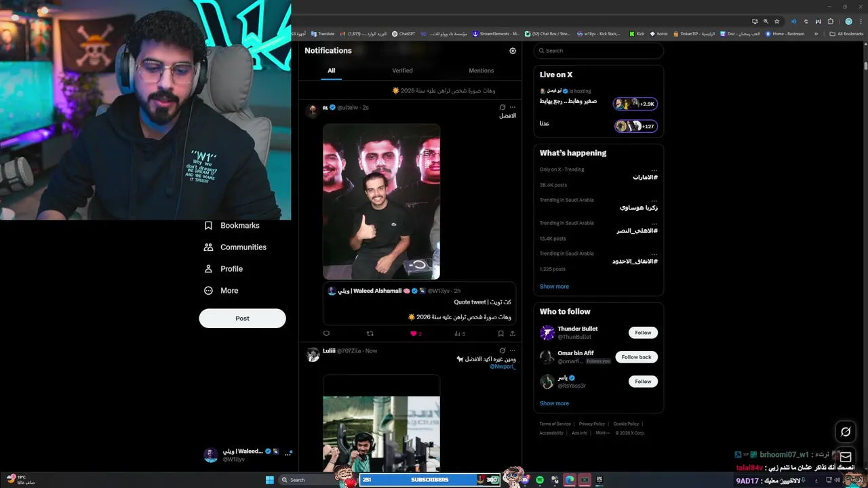Open Chrome three-dot menu
Screen dimensions: 868x488
[x=860, y=21]
